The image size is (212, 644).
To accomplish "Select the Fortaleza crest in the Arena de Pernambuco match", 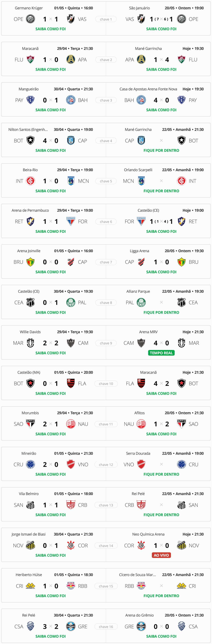I will (71, 222).
